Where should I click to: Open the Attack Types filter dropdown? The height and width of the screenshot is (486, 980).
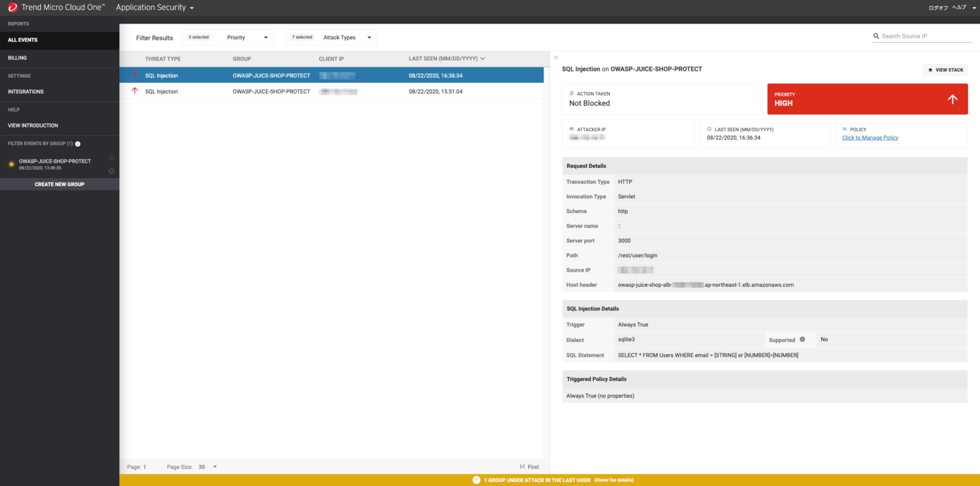click(x=369, y=37)
